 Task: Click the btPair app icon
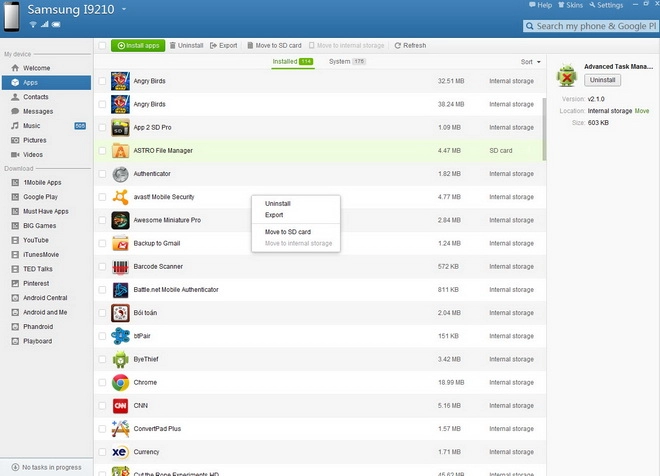click(120, 336)
